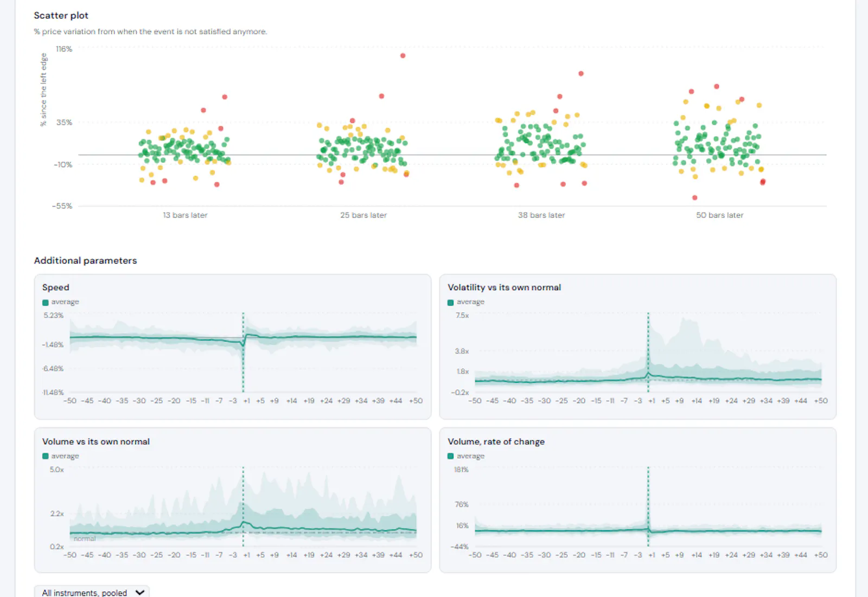Click the topmost red outlier in 25 bars group
Image resolution: width=868 pixels, height=597 pixels.
click(x=403, y=56)
